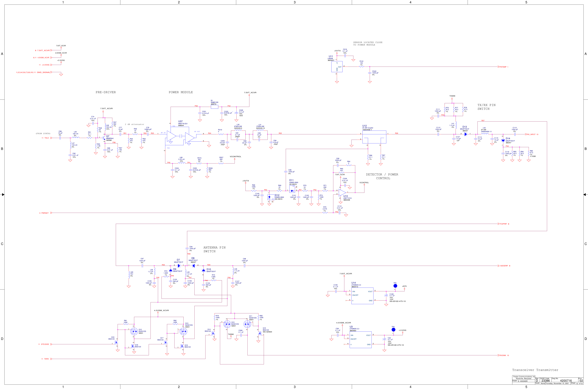This screenshot has width=588, height=389.
Task: Click the DETECTOR / POWER CONTROL heading
Action: 382,176
